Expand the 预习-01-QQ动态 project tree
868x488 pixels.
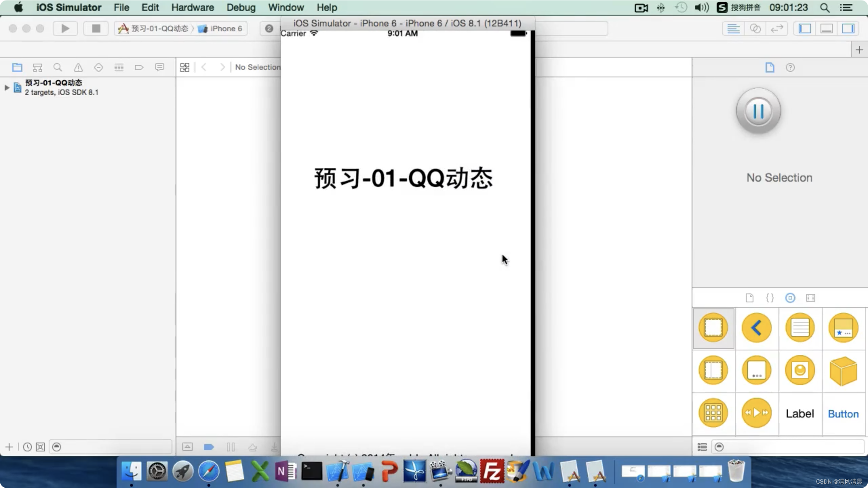click(6, 88)
